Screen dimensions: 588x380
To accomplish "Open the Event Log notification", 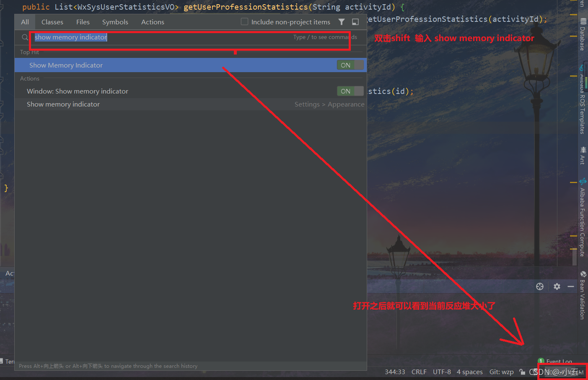I will [559, 361].
